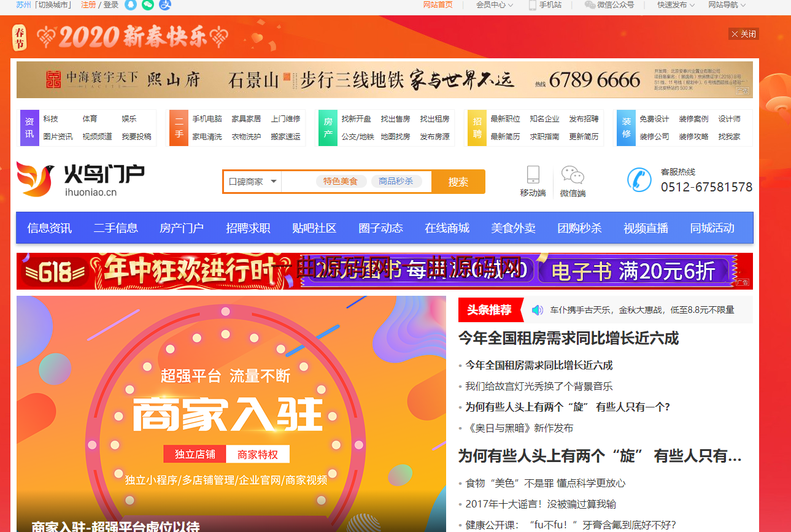791x532 pixels.
Task: Open article 我们给故宫灯光秀换了个背景音乐
Action: click(x=539, y=387)
